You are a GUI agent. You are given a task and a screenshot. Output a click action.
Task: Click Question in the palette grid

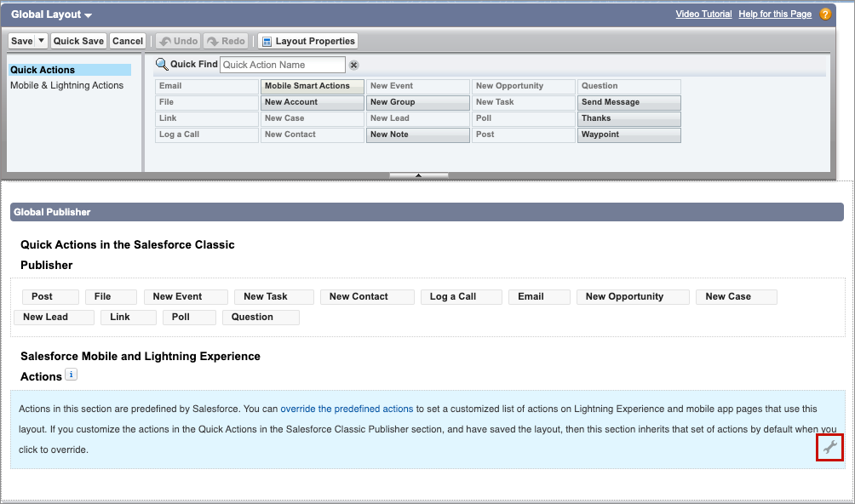pos(629,86)
